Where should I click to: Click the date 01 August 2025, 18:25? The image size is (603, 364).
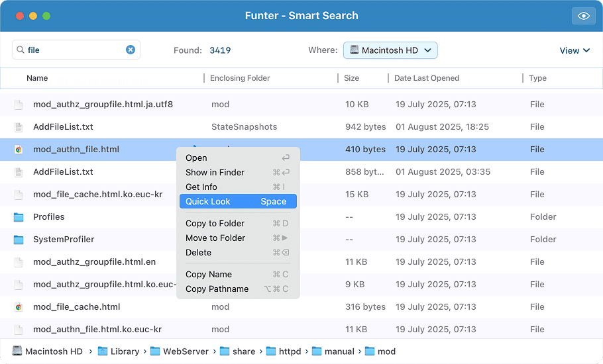[442, 126]
